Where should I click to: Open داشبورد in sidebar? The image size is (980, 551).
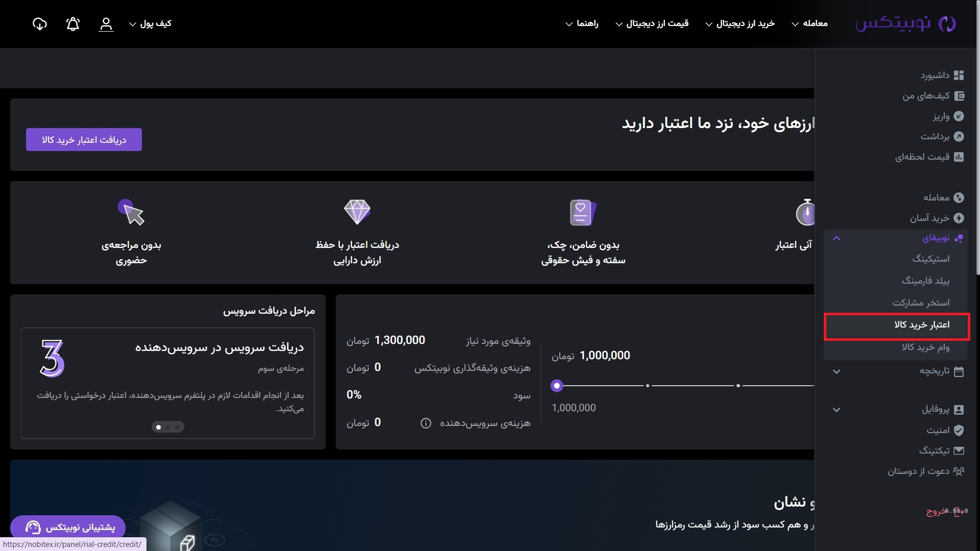935,76
